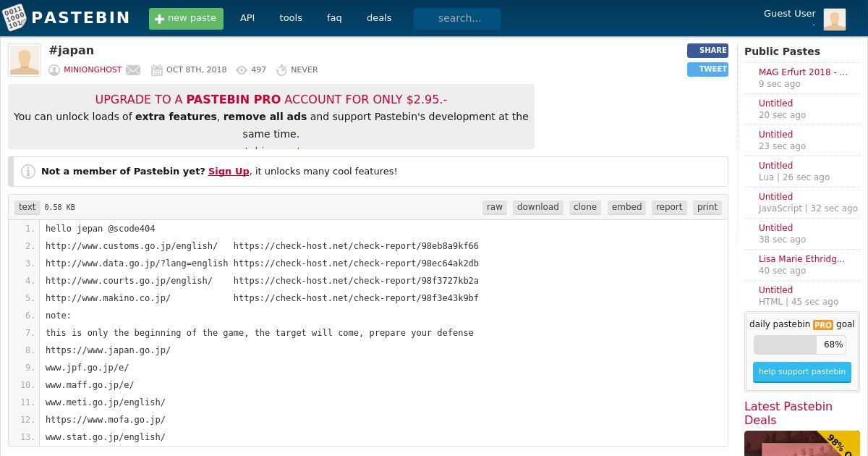This screenshot has width=868, height=456.
Task: Click 'this is only the beginning' line
Action: [260, 333]
